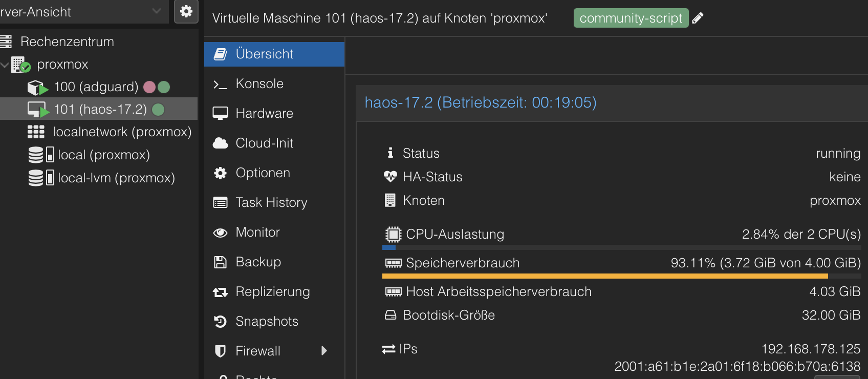
Task: Click the green tag dot on haos-17.2
Action: point(158,110)
